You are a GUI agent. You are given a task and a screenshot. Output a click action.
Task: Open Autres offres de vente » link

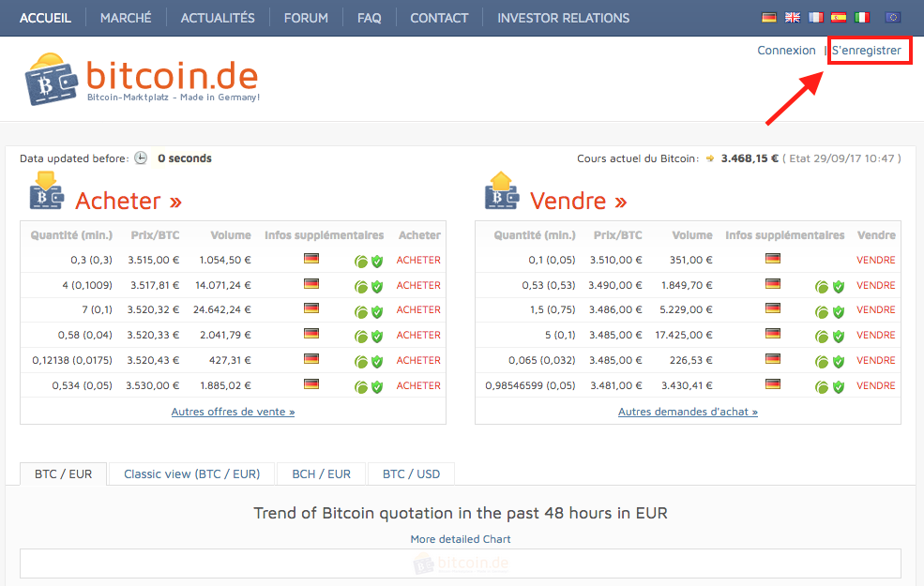point(233,412)
